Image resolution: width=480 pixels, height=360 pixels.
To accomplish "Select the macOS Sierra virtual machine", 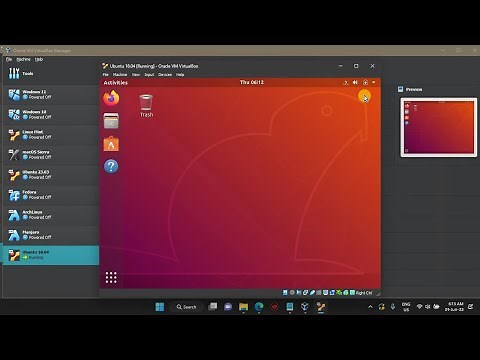I will 51,155.
